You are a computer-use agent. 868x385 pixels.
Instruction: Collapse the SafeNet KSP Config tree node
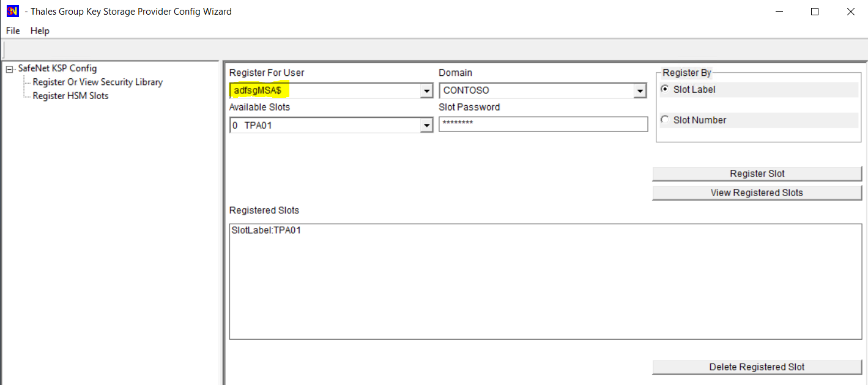click(x=9, y=69)
